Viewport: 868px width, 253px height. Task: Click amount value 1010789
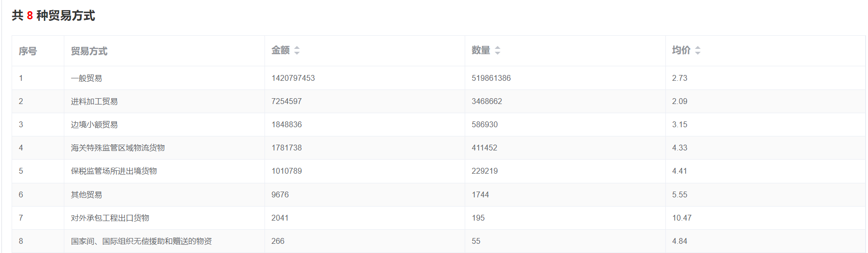286,171
